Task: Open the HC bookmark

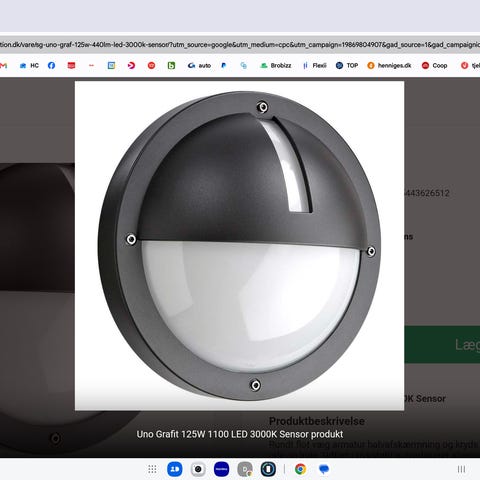Action: 29,65
